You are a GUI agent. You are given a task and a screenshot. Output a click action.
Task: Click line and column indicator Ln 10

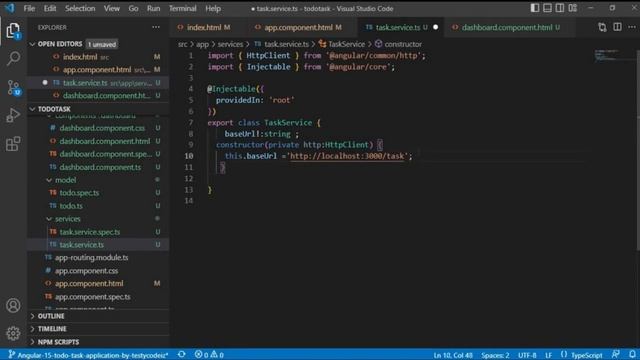click(453, 355)
